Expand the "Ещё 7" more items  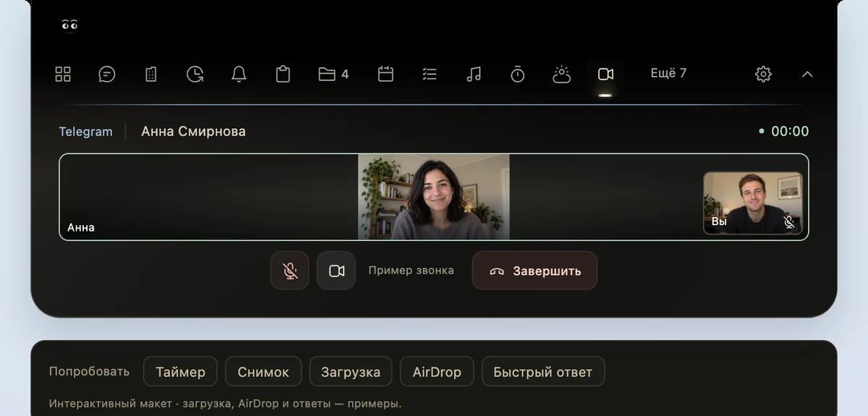pos(668,73)
